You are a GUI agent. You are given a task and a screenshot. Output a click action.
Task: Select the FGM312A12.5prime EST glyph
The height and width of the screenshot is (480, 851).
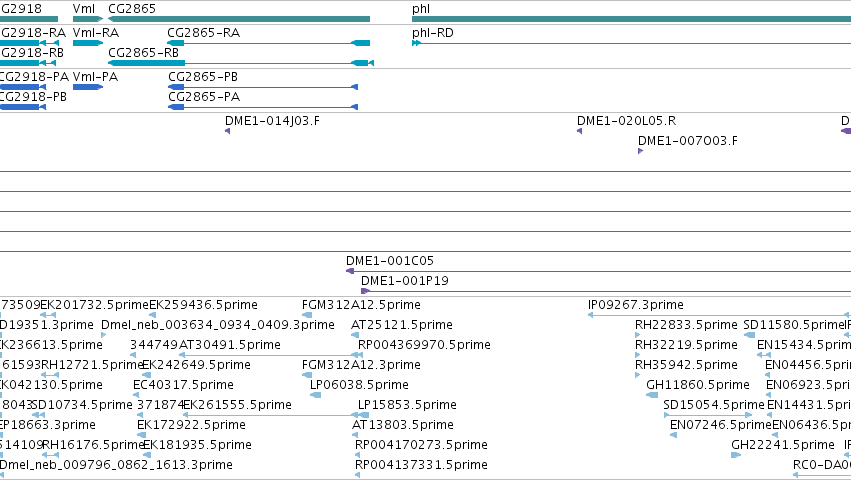point(307,315)
